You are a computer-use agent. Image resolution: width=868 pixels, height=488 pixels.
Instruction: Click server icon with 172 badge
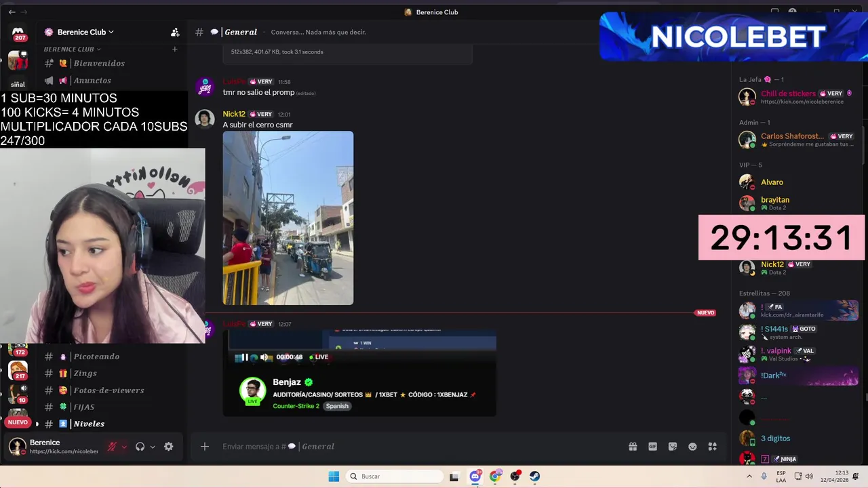point(18,350)
